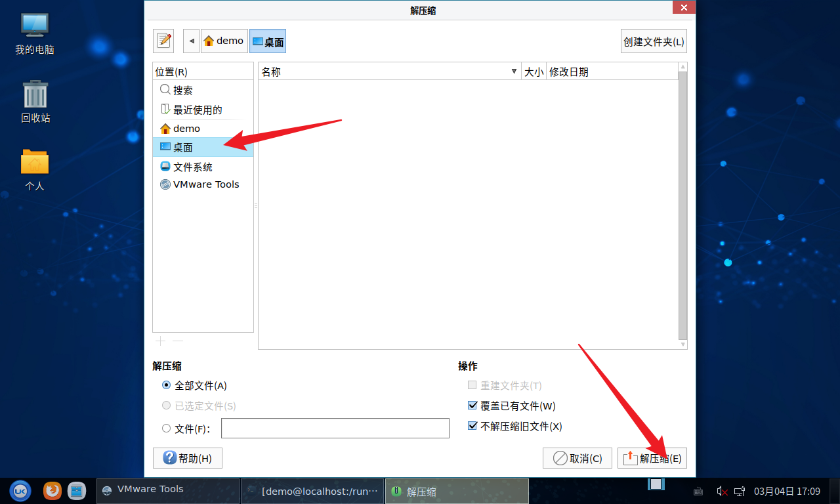Viewport: 840px width, 504px height.
Task: Select the demo breadcrumb button
Action: (x=224, y=41)
